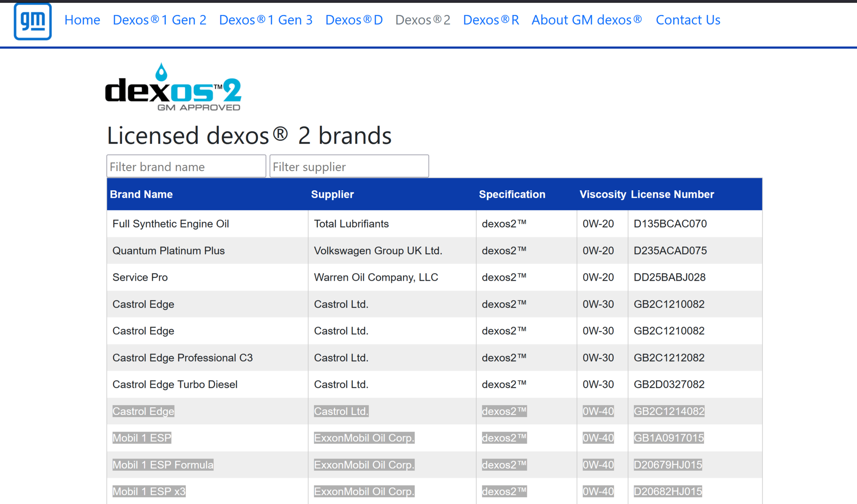857x504 pixels.
Task: Navigate to Dexos D page
Action: click(354, 20)
